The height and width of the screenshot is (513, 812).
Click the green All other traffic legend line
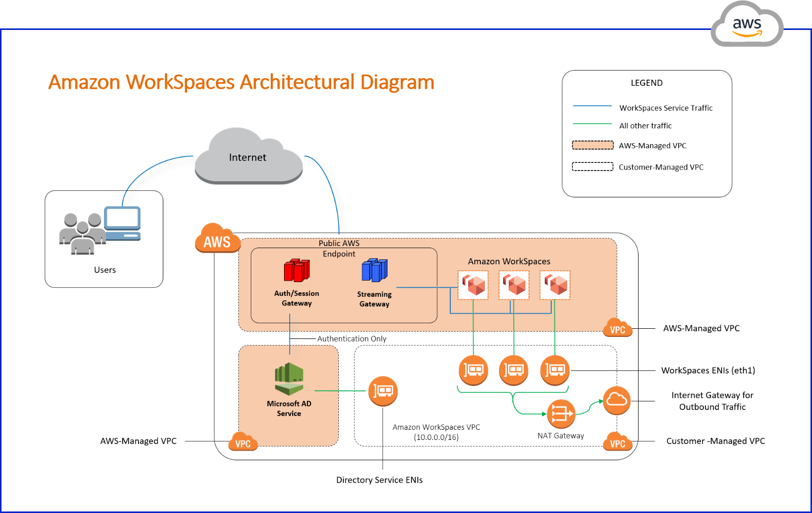592,124
